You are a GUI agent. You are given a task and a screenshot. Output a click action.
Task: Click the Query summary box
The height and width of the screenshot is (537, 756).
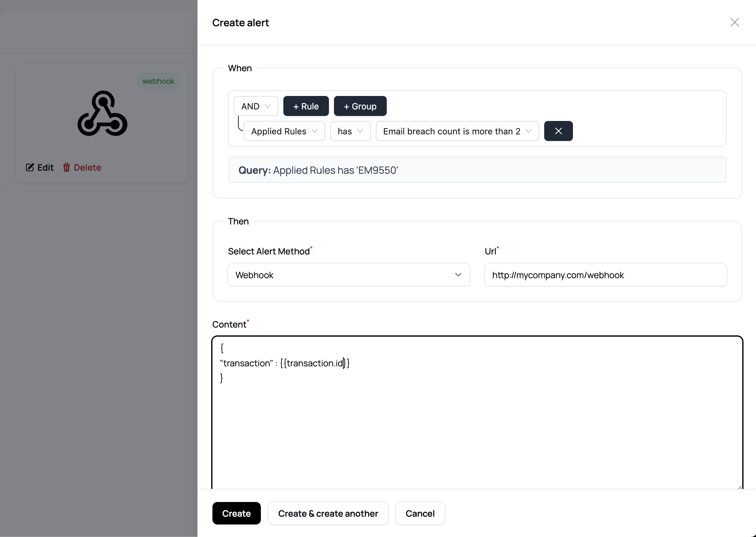point(477,170)
